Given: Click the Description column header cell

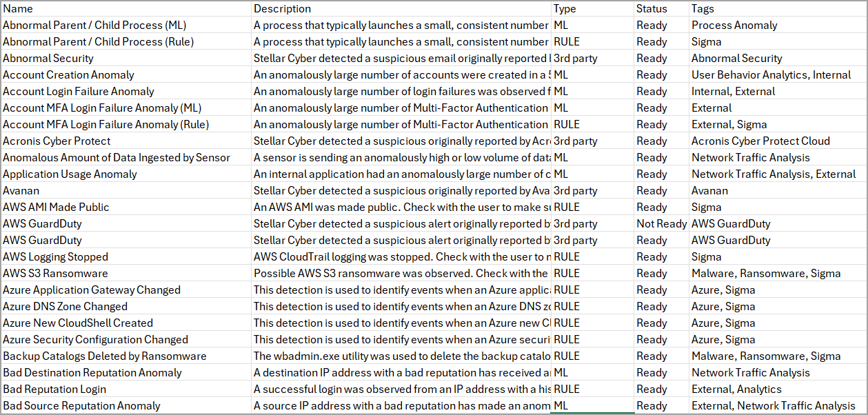Looking at the screenshot, I should (x=401, y=9).
